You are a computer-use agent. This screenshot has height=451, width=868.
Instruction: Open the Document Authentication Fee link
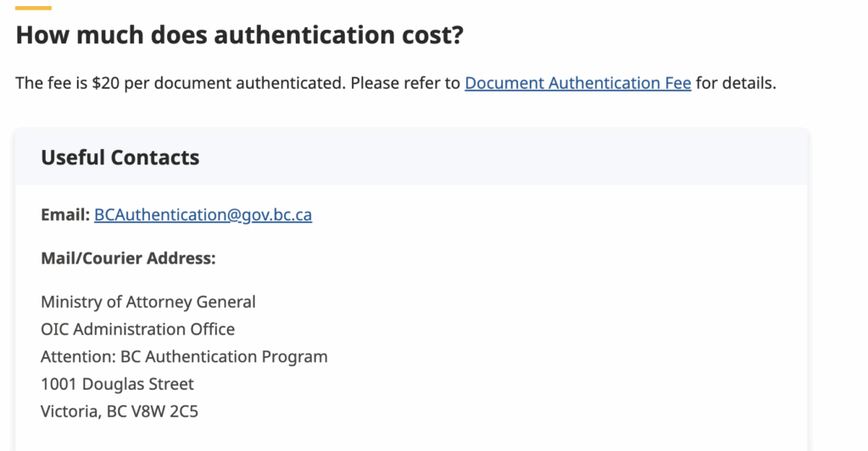(x=577, y=83)
